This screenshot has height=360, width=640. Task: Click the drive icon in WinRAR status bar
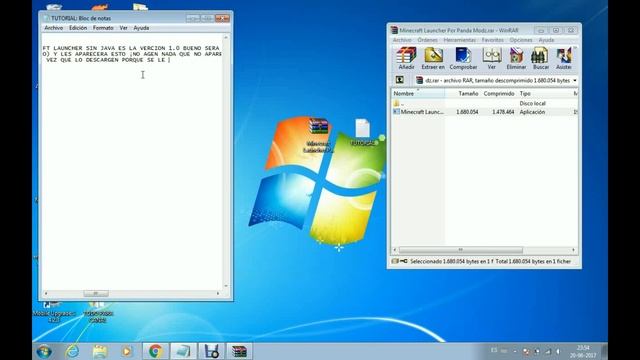tap(394, 261)
